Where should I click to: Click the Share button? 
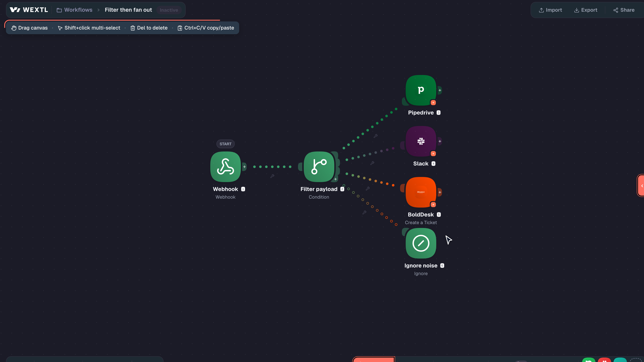point(624,10)
